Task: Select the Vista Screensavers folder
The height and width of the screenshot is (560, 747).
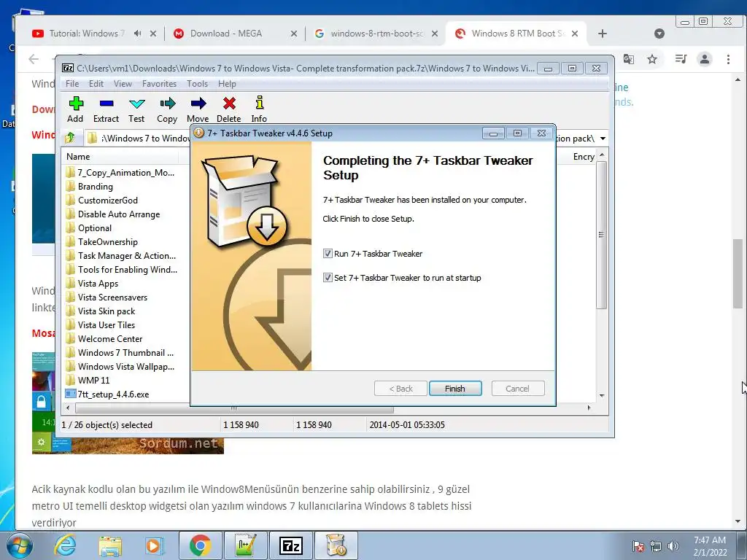Action: click(x=112, y=297)
